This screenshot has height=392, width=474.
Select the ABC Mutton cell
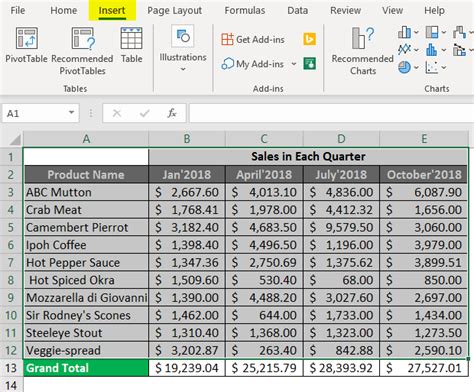(86, 192)
